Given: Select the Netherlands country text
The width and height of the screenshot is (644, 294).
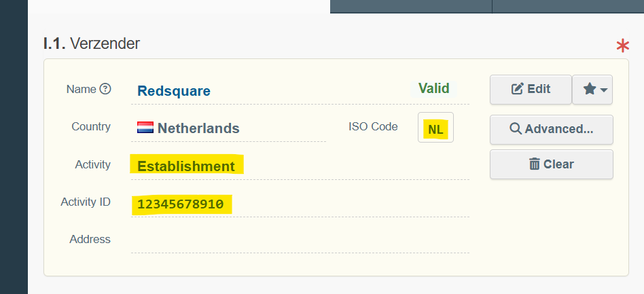Looking at the screenshot, I should pyautogui.click(x=198, y=128).
